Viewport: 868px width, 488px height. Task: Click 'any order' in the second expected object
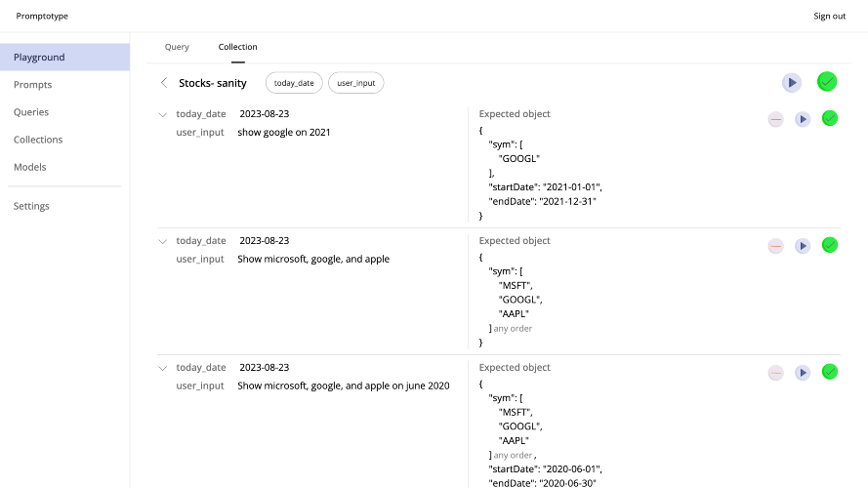513,328
